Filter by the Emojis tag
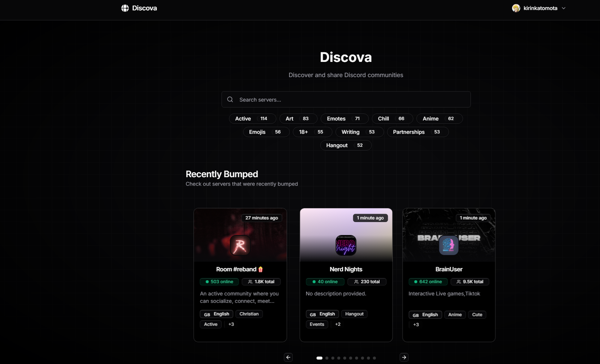The width and height of the screenshot is (600, 364). [x=266, y=132]
